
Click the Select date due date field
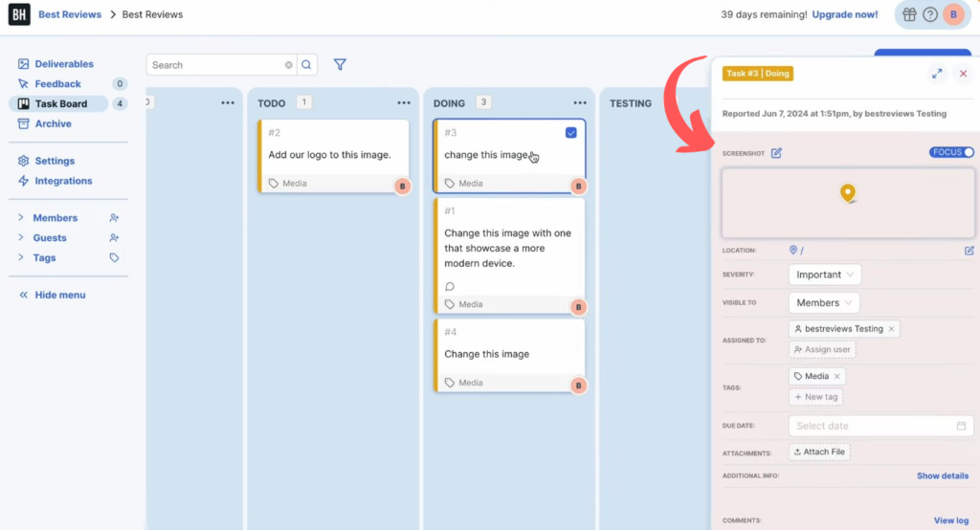pos(880,427)
